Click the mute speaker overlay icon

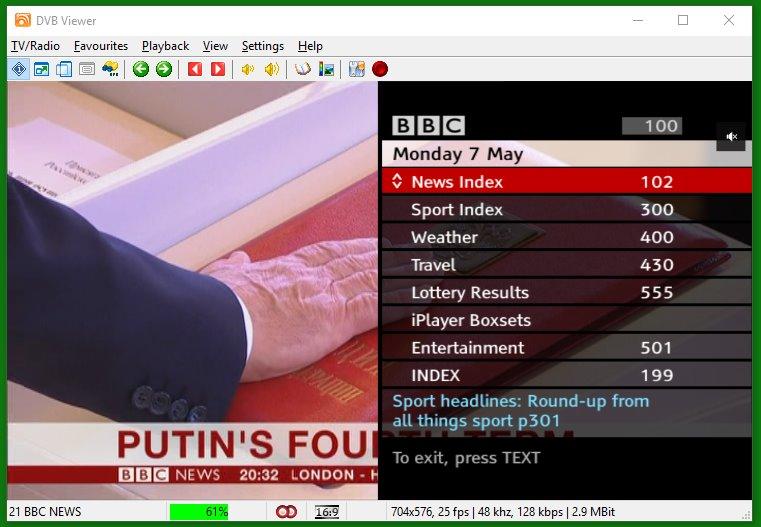coord(731,137)
